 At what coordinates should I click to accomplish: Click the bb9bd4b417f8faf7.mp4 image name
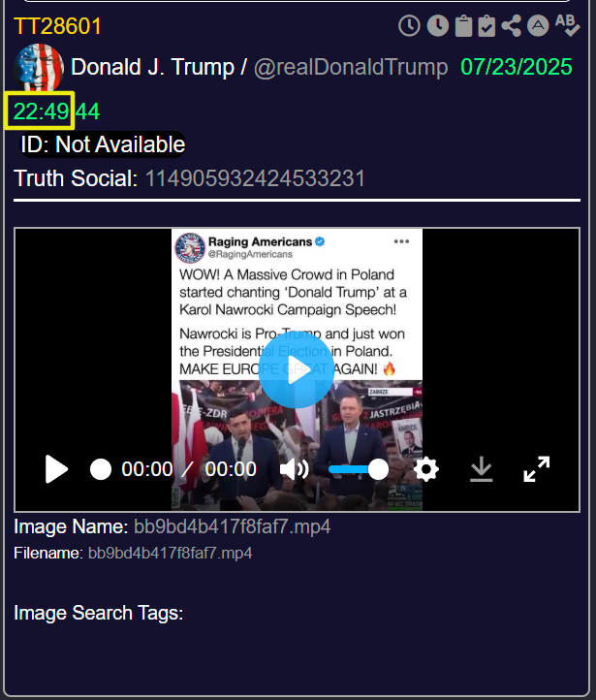click(233, 526)
